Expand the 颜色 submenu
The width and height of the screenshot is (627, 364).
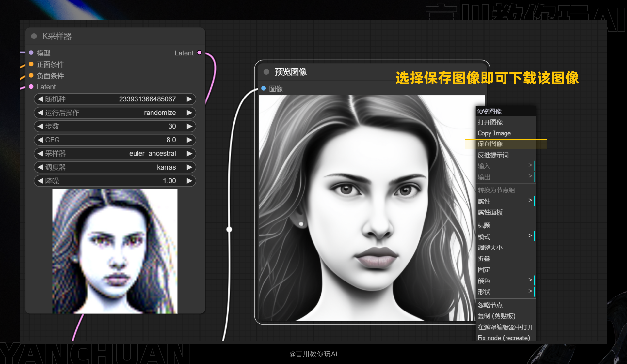[x=506, y=281]
